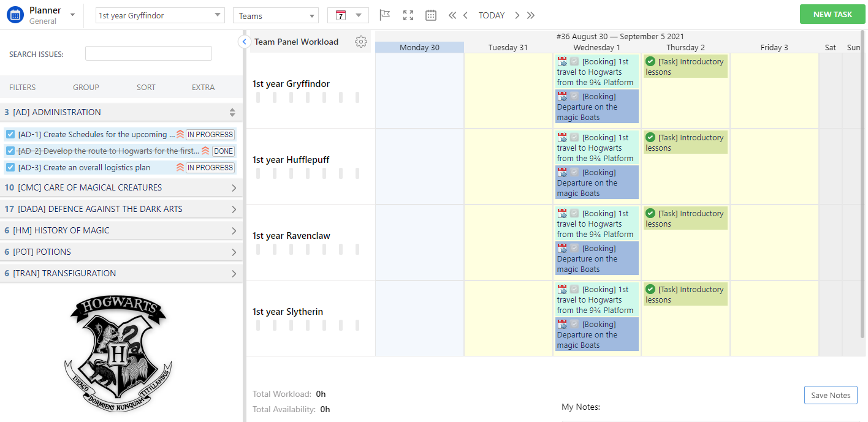Toggle fullscreen mode icon
Screen dimensions: 868x422
[408, 15]
